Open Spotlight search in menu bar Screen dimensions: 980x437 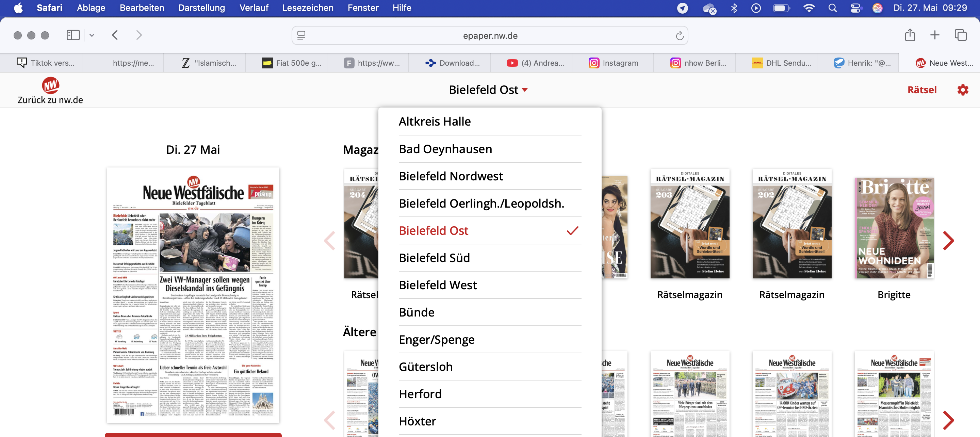click(x=832, y=8)
